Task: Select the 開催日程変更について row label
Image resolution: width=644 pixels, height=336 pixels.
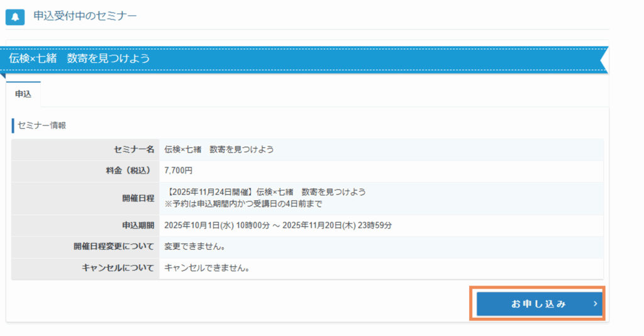Action: click(x=114, y=247)
